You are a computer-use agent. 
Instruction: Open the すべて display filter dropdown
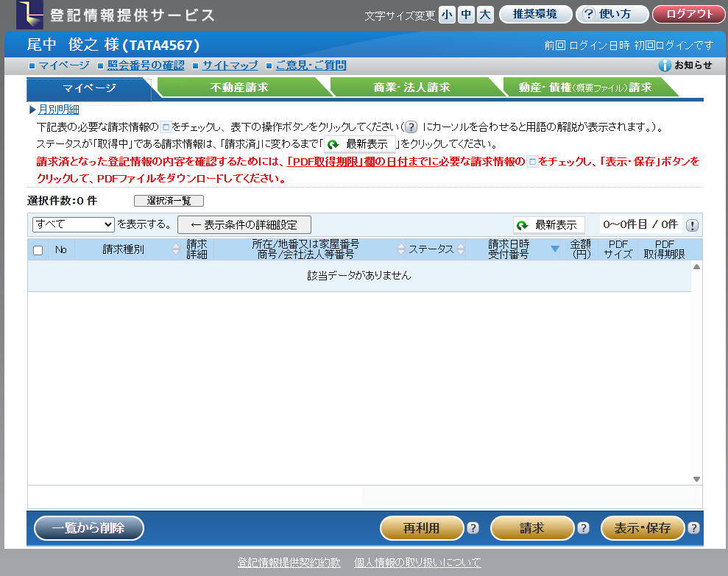click(x=74, y=224)
